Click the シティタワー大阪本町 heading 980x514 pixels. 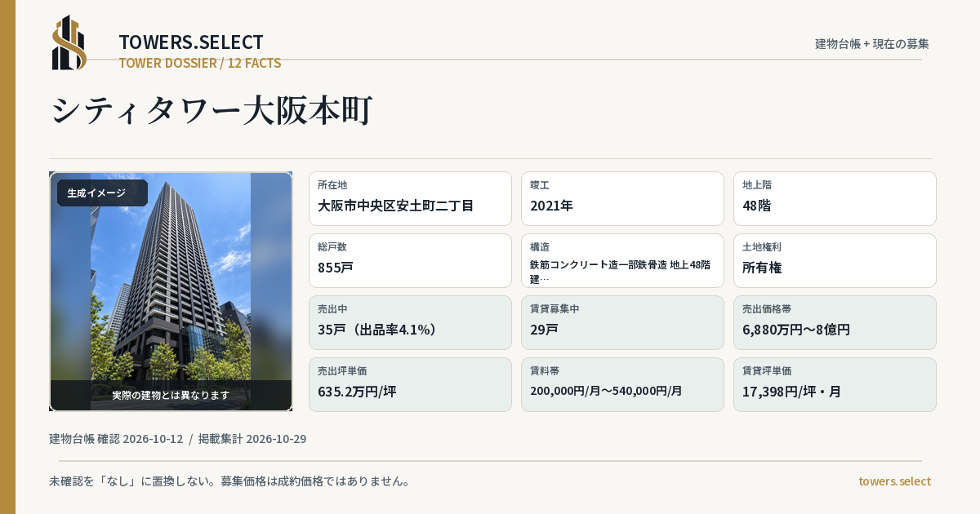212,110
